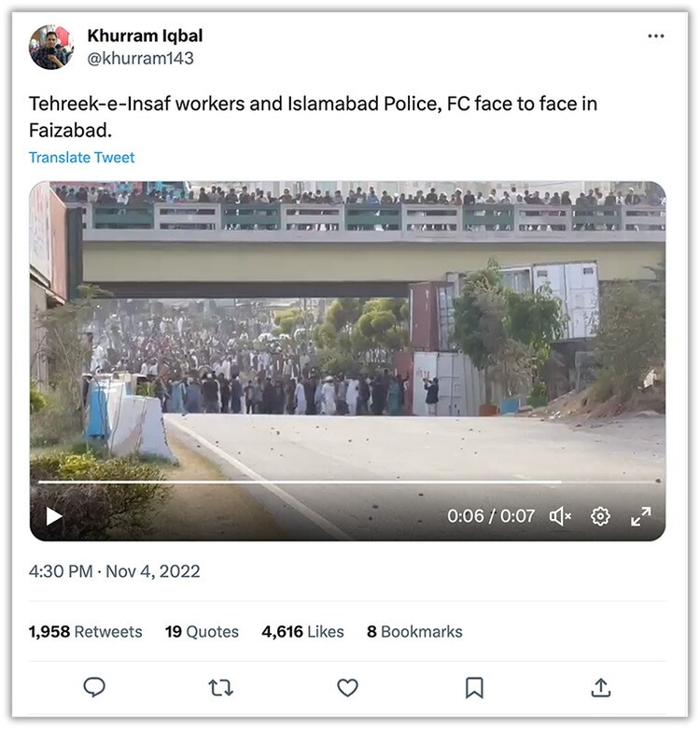Click the Translate Tweet link
The height and width of the screenshot is (729, 700).
[x=81, y=158]
